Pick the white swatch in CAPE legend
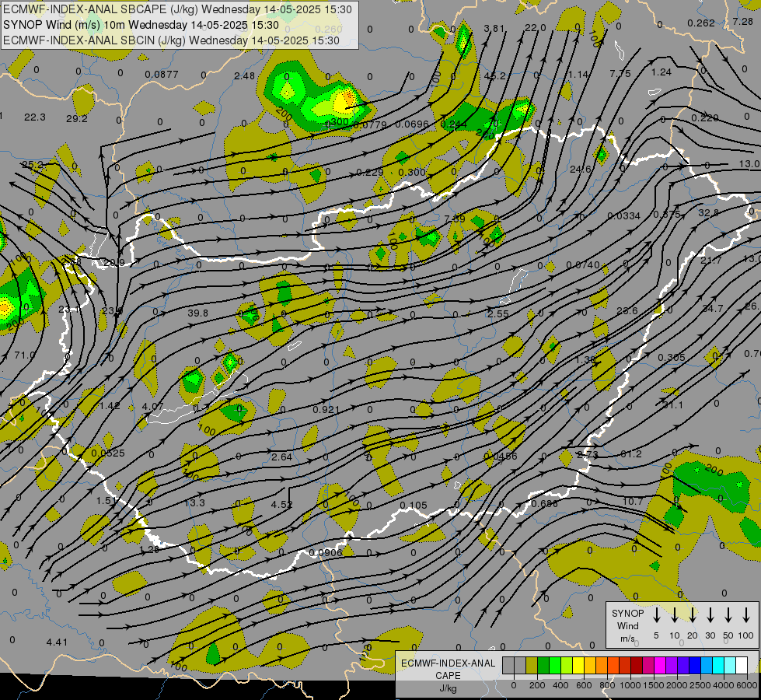 [x=741, y=665]
